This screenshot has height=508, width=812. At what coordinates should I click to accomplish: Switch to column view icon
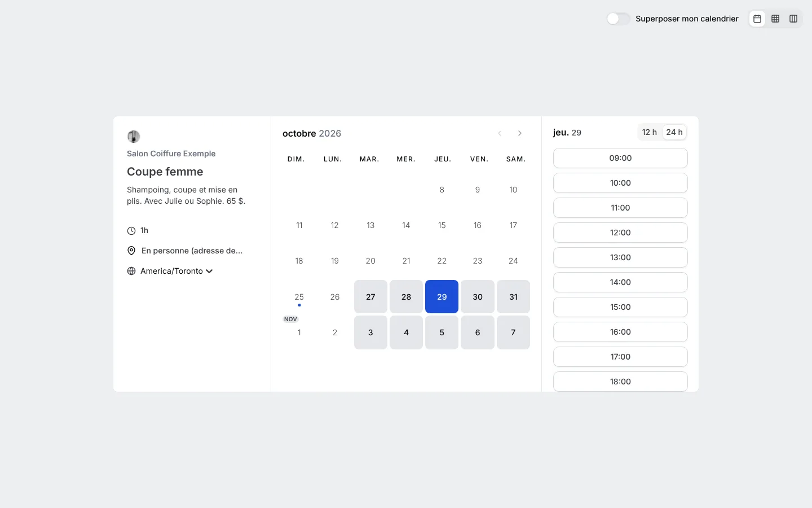[793, 19]
